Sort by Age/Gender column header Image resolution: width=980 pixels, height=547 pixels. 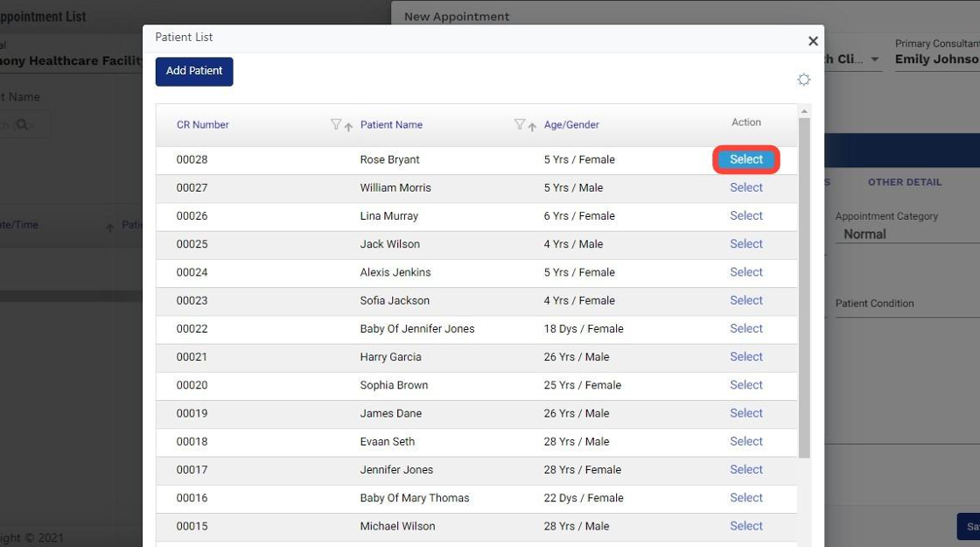(x=571, y=125)
